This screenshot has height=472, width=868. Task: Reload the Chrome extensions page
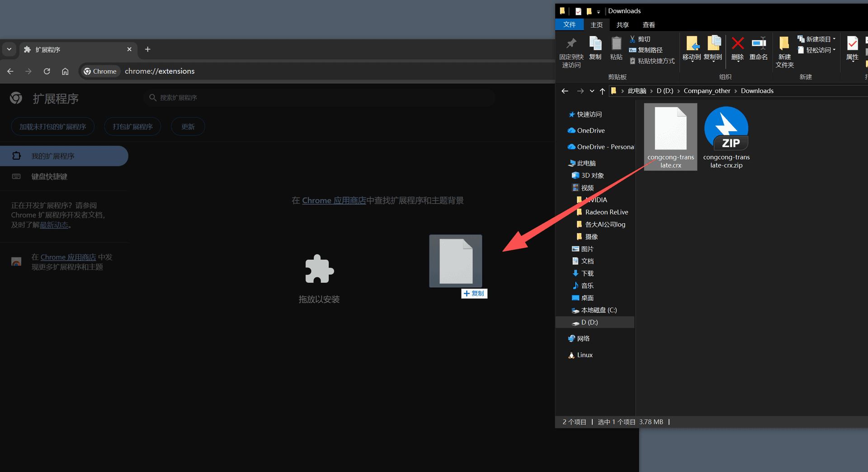tap(47, 72)
